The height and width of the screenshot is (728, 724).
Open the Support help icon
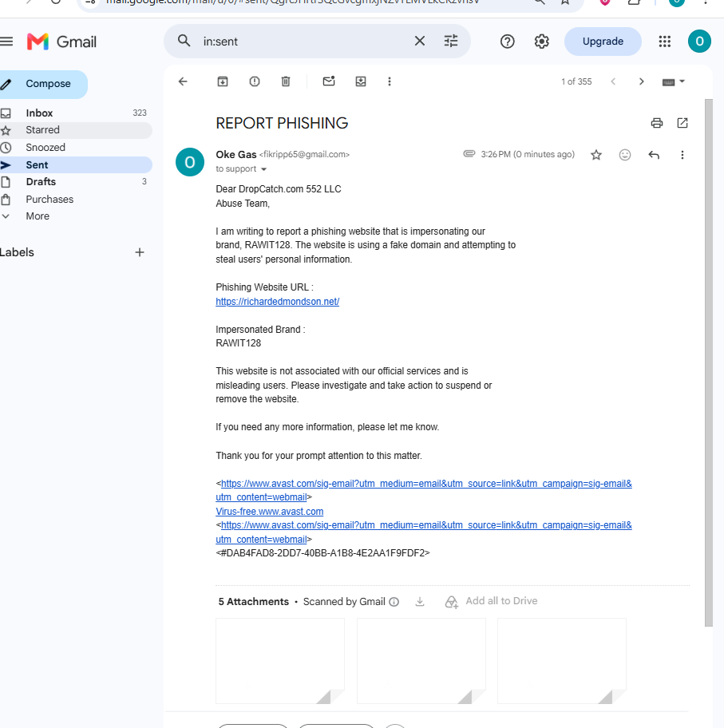(507, 42)
